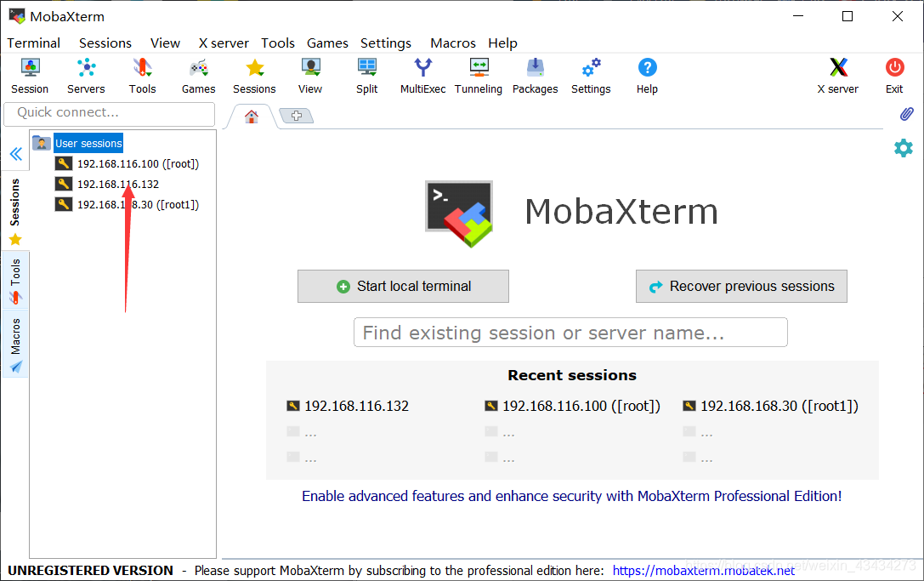Open the Tunneling toolbar icon

[x=479, y=76]
